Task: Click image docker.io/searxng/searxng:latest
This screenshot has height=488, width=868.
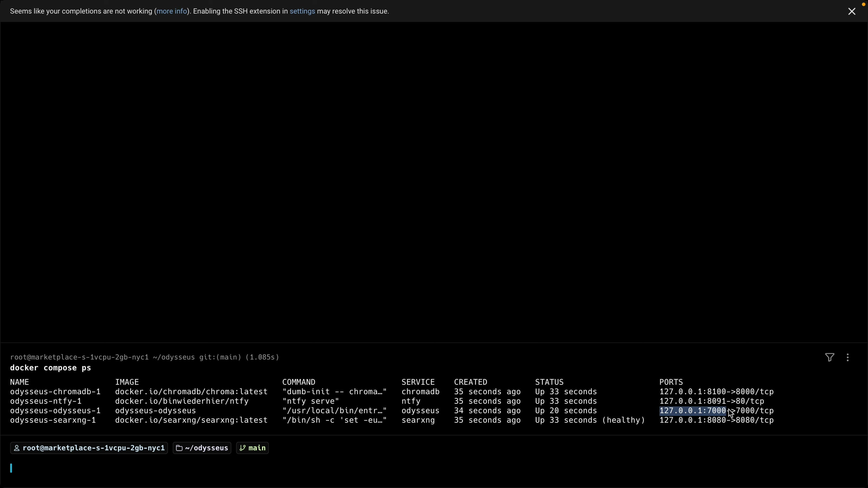Action: tap(192, 420)
